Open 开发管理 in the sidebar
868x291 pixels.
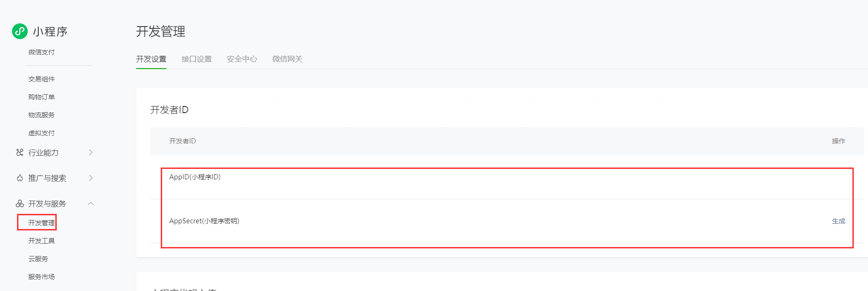click(42, 223)
